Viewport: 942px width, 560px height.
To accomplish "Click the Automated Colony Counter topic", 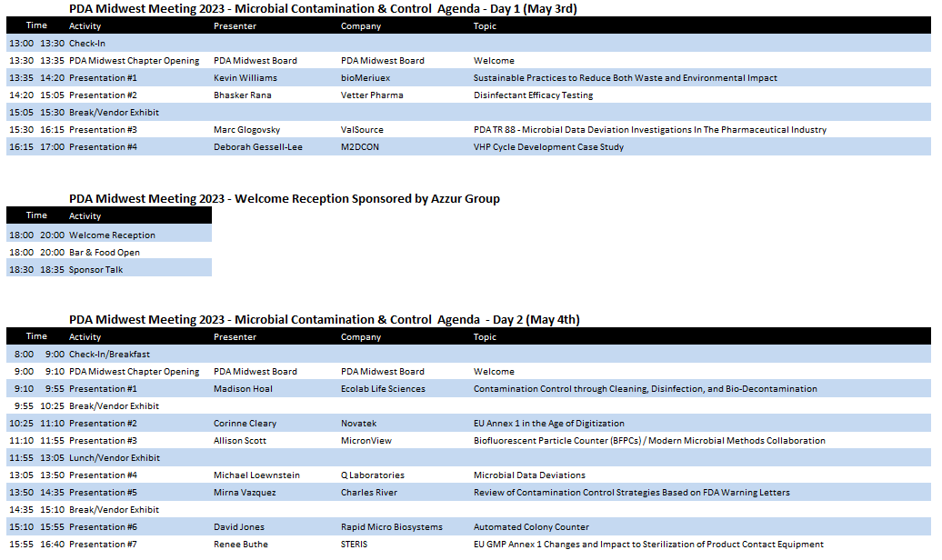I will click(x=531, y=527).
